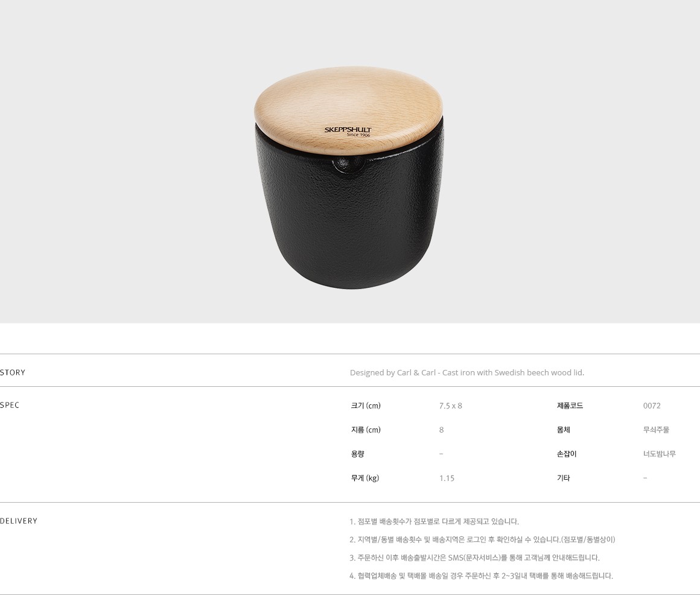This screenshot has height=595, width=700.
Task: Click the 크기 (cm) spec label
Action: 366,406
